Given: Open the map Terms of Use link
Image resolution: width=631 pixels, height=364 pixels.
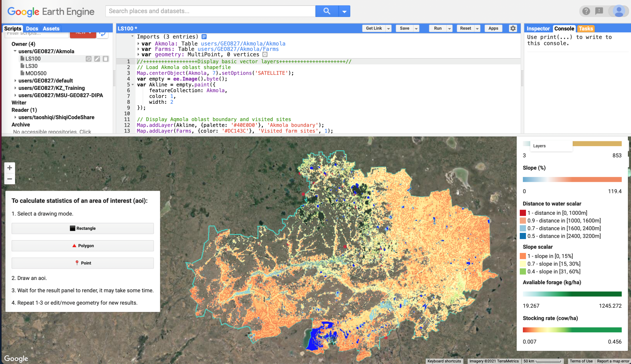Looking at the screenshot, I should tap(581, 361).
